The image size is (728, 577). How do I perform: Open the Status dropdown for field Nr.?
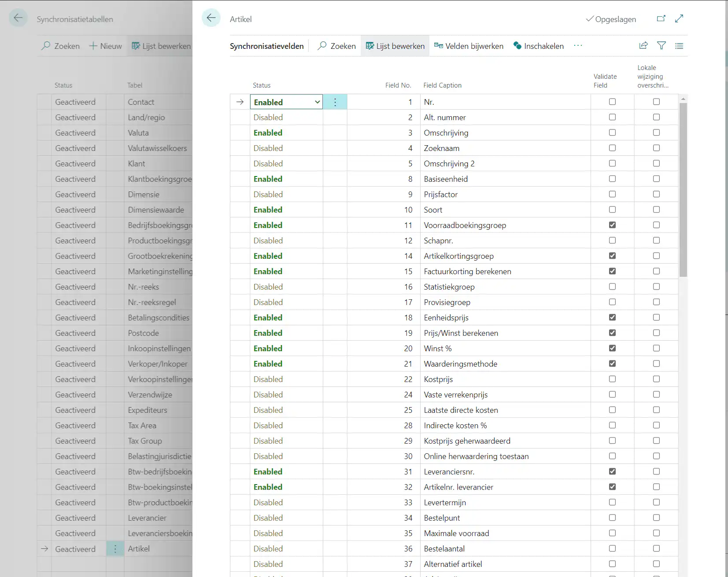pyautogui.click(x=317, y=102)
